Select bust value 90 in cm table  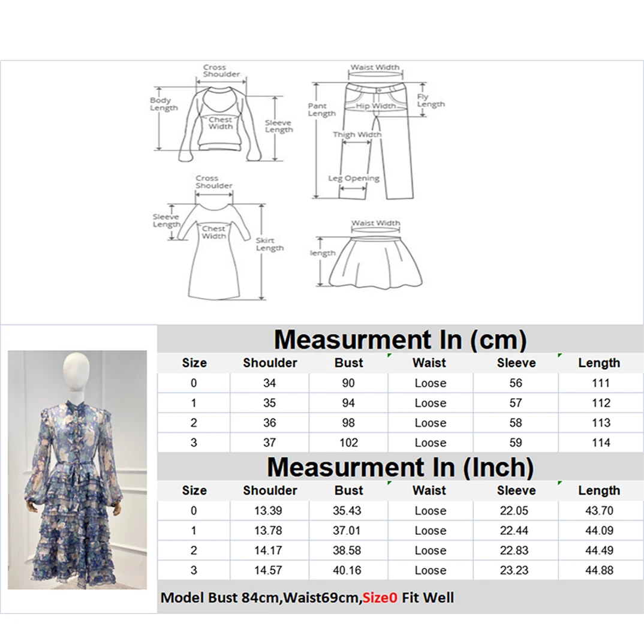point(348,383)
